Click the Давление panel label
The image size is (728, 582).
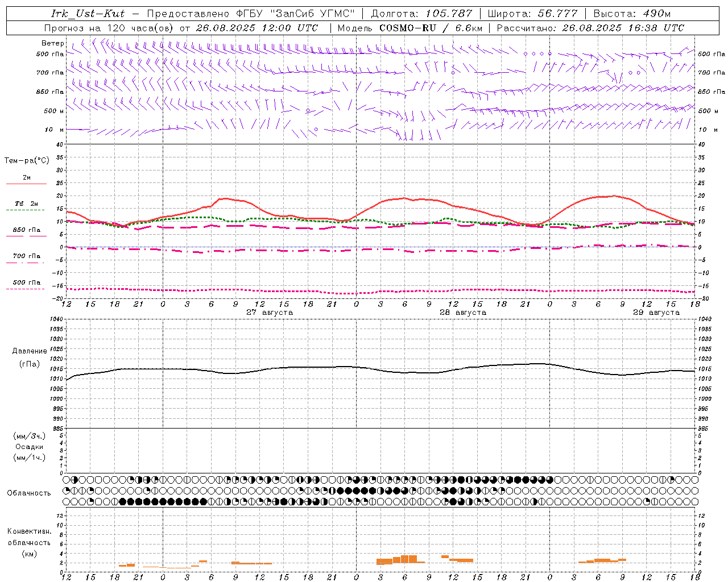click(30, 351)
